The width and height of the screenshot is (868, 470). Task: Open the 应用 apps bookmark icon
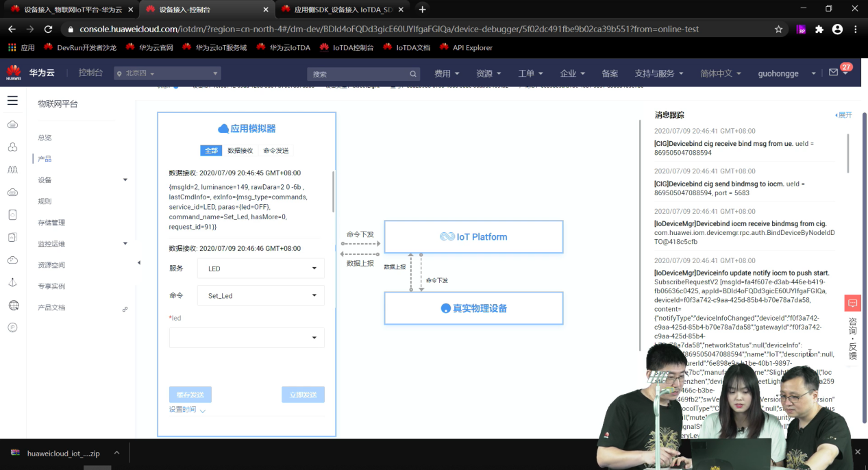tap(21, 47)
